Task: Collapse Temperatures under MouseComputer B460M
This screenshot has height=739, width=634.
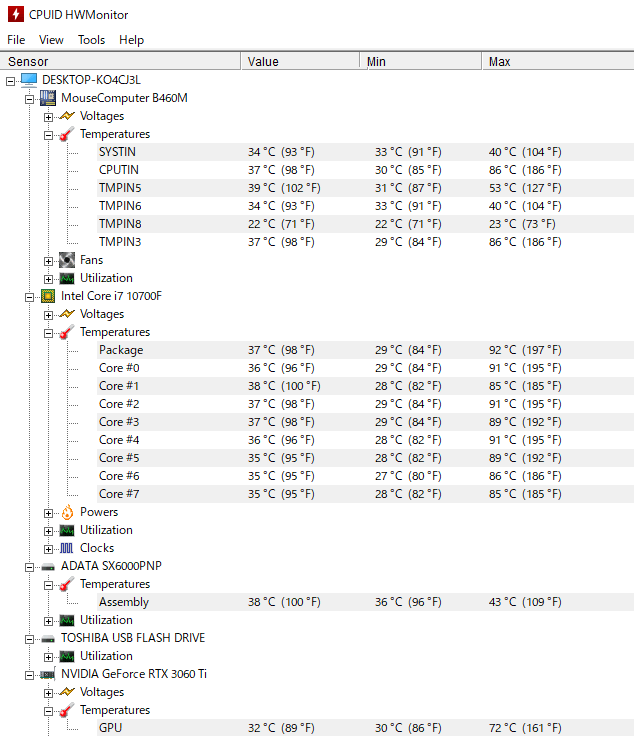Action: (48, 135)
